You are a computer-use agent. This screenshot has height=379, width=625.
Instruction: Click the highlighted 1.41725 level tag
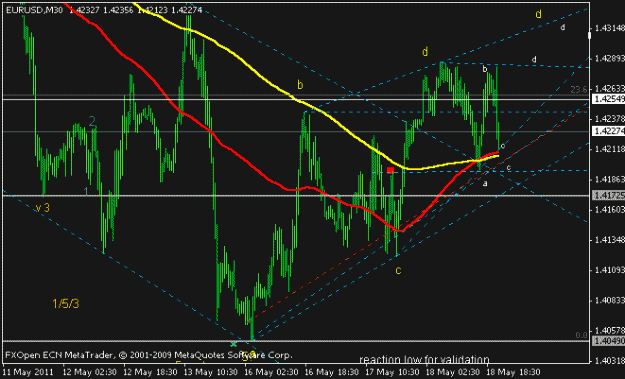click(609, 195)
